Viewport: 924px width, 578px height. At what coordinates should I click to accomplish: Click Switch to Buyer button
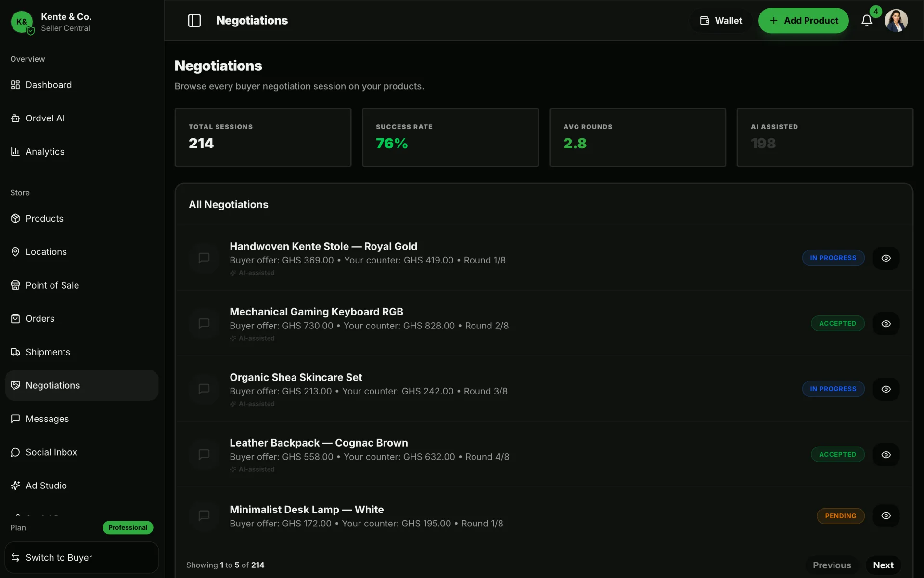[82, 558]
